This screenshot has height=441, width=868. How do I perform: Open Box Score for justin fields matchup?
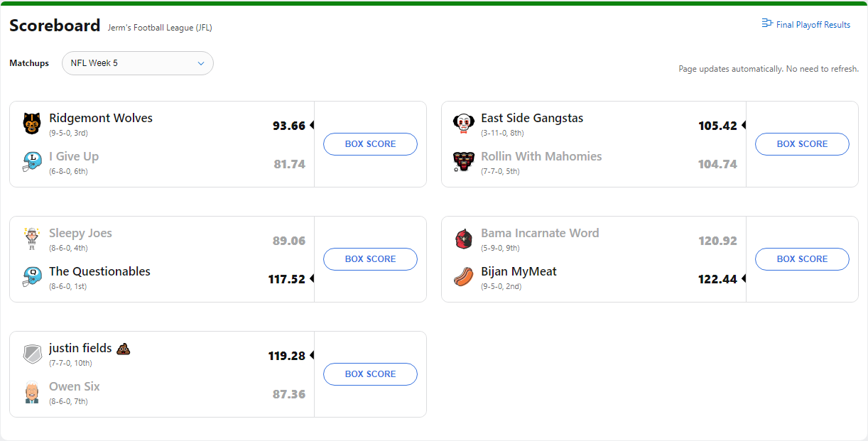pos(370,374)
